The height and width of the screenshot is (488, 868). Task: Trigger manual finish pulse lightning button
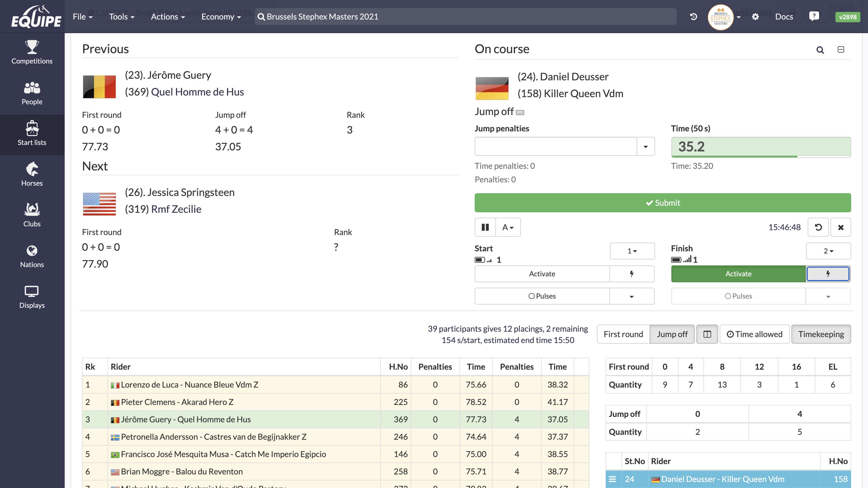coord(828,274)
